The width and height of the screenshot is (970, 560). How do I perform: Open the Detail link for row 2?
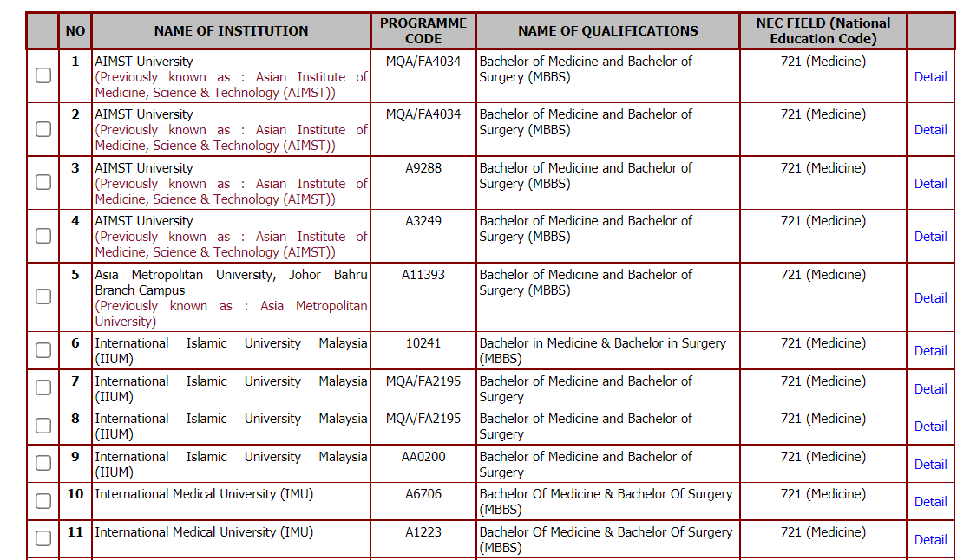point(930,130)
